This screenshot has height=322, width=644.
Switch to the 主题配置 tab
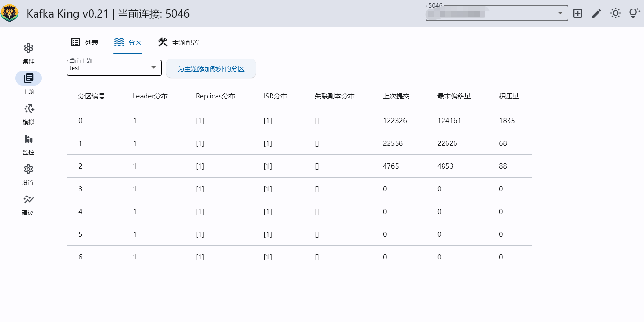coord(178,43)
